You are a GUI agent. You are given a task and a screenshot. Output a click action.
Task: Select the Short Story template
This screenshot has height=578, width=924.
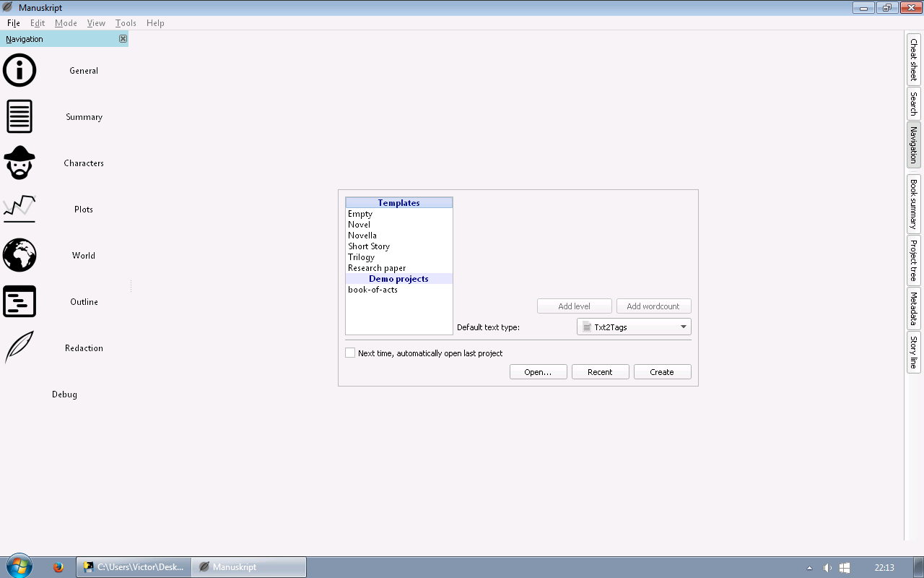399,246
